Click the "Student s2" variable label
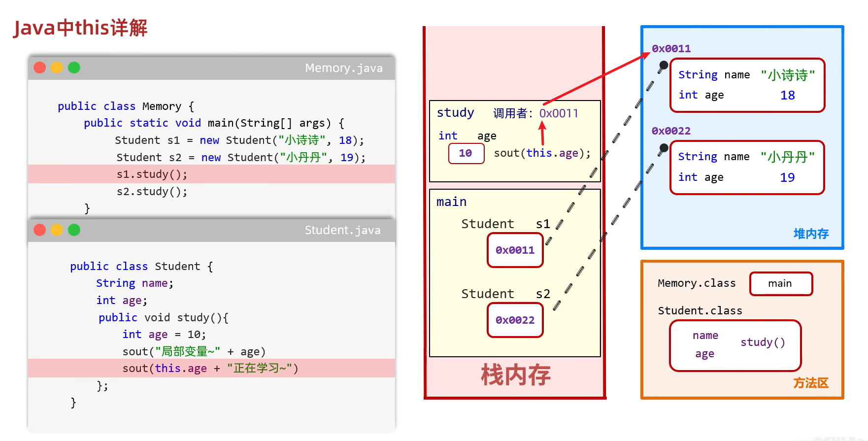The height and width of the screenshot is (441, 868). pyautogui.click(x=505, y=294)
